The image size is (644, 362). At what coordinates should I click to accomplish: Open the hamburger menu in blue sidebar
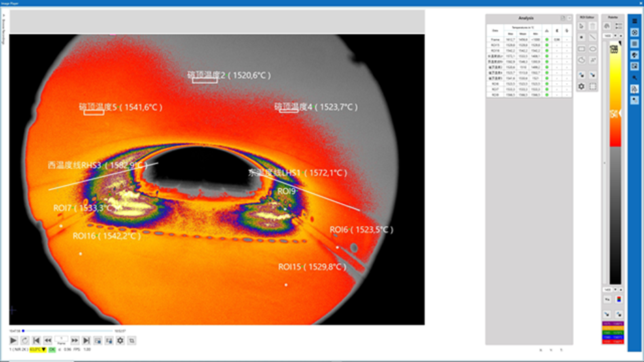(634, 21)
